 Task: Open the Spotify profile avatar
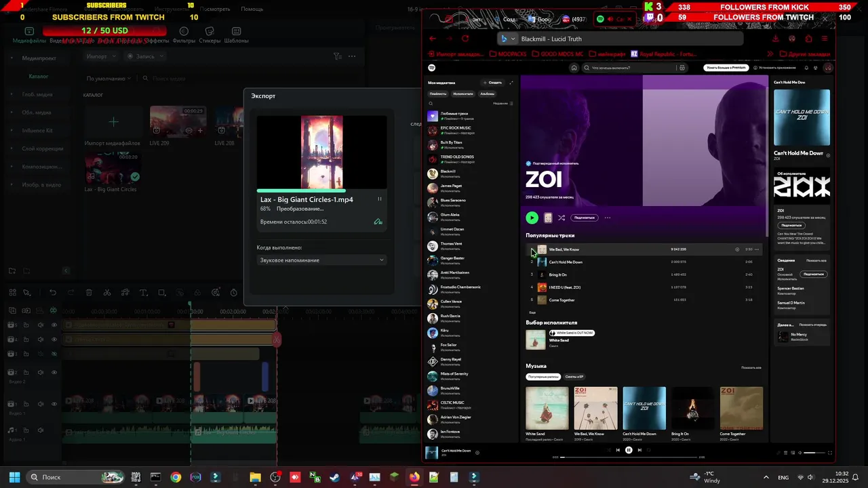(828, 68)
